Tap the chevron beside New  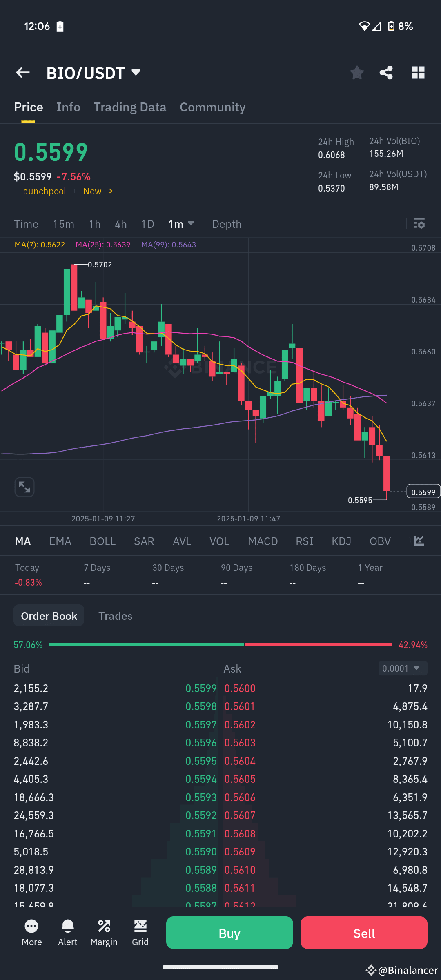pos(111,191)
